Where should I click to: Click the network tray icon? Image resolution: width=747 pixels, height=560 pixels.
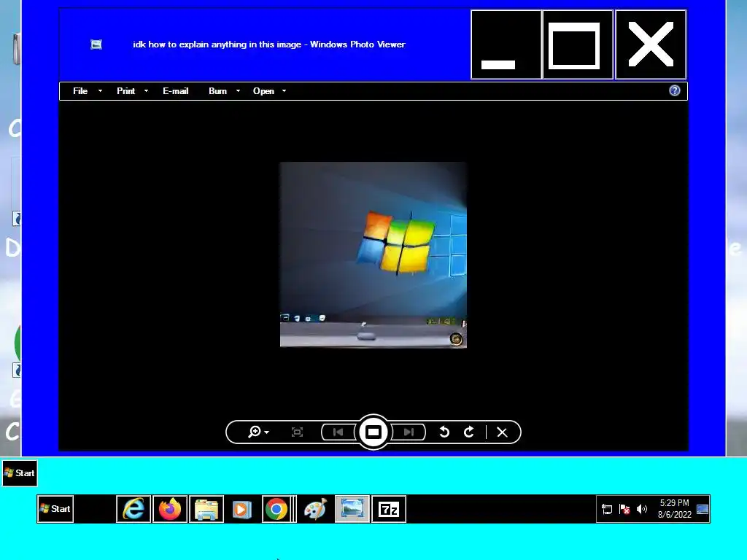606,509
